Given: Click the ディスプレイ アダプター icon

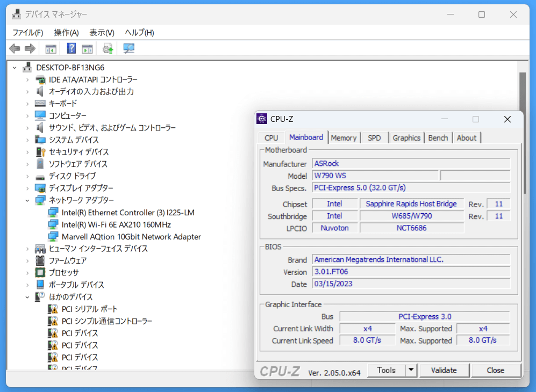Looking at the screenshot, I should 40,188.
